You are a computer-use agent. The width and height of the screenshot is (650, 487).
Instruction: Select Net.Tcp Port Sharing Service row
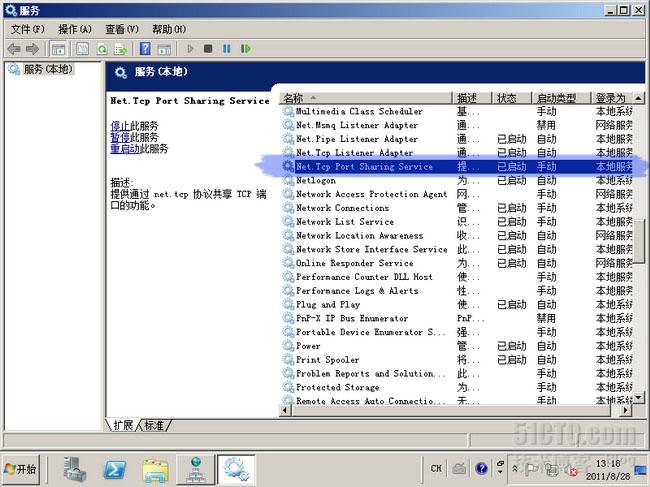point(457,166)
